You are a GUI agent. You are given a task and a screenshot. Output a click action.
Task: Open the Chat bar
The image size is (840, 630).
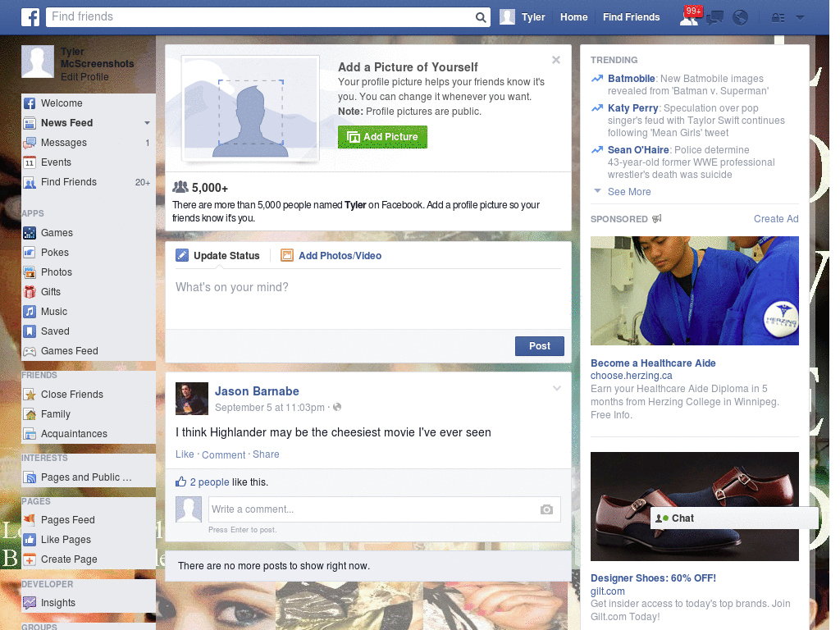coord(734,518)
